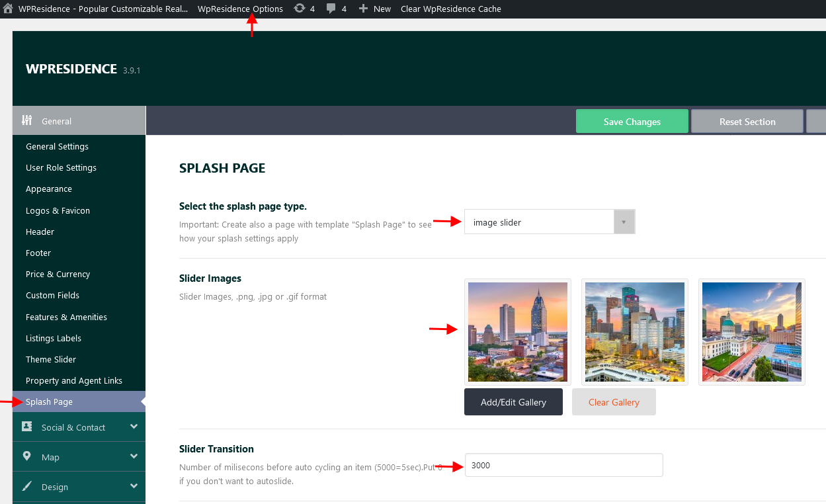
Task: Click the SPLASH PAGE heading
Action: click(x=222, y=168)
